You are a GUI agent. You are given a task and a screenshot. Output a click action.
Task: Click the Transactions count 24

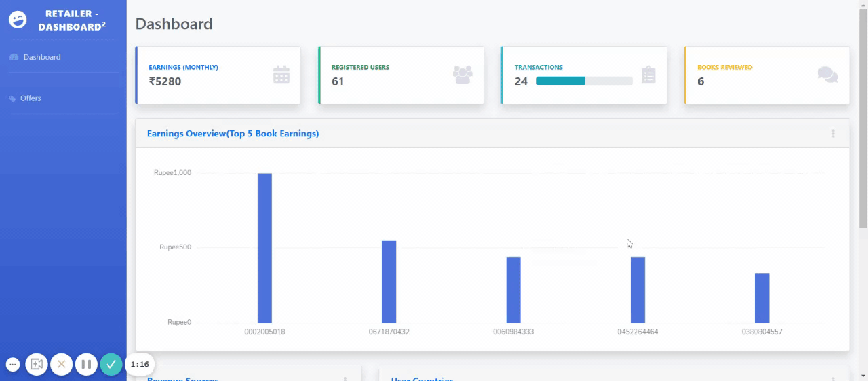click(521, 81)
